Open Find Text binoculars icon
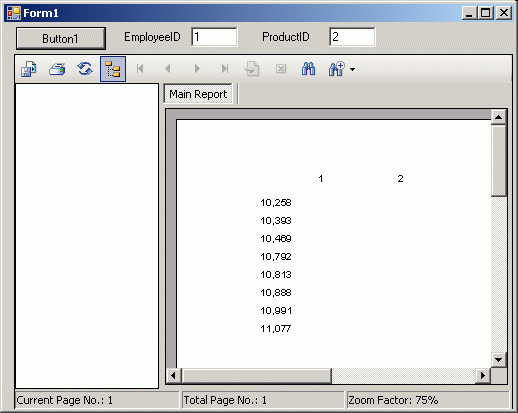 tap(308, 69)
